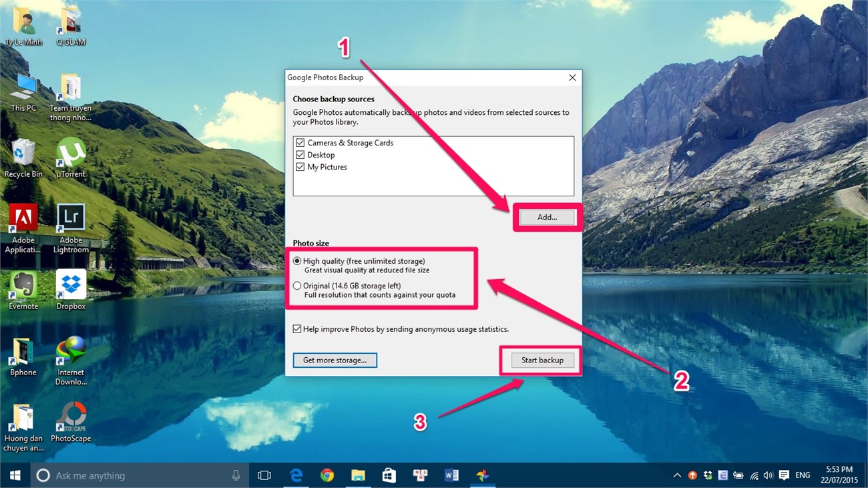Select the Adobe Lightroom shortcut
Viewport: 868px width, 488px height.
point(71,230)
